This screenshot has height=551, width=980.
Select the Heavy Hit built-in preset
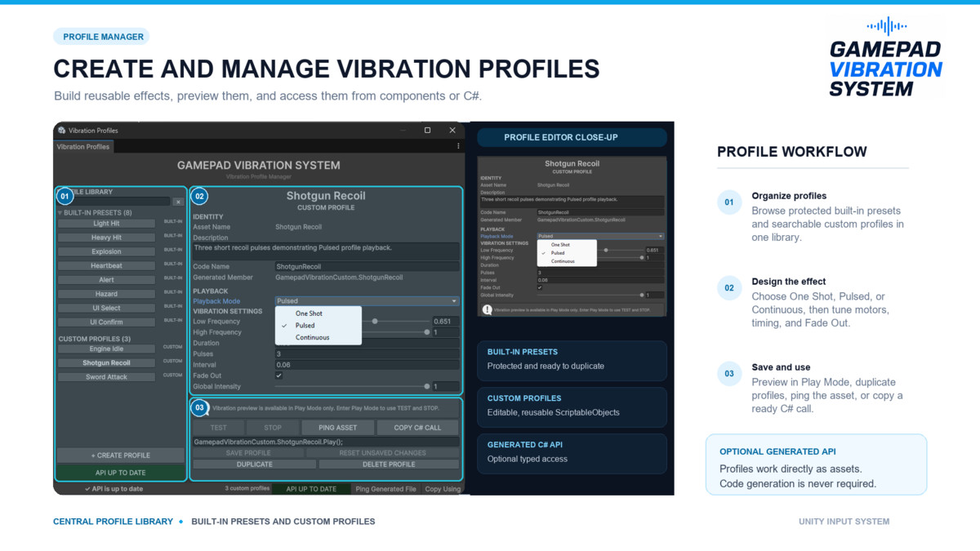(106, 238)
